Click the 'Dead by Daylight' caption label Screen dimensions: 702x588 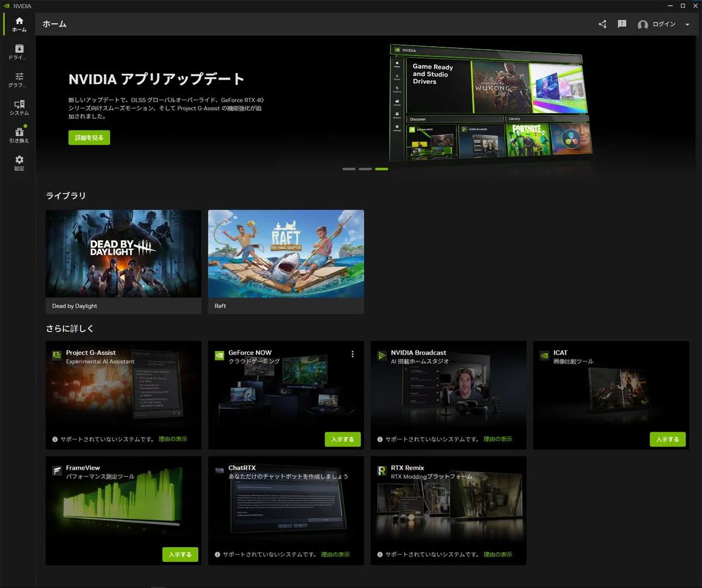tap(74, 306)
